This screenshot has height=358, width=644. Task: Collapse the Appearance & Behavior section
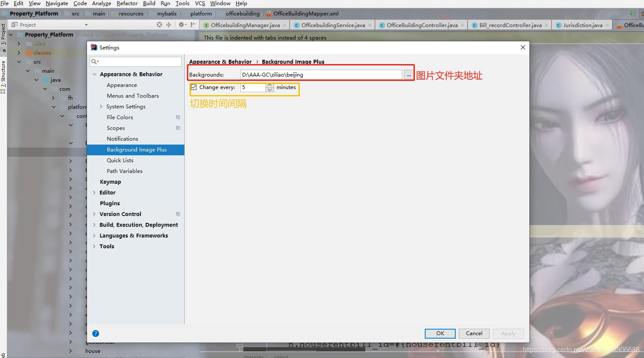pyautogui.click(x=94, y=74)
